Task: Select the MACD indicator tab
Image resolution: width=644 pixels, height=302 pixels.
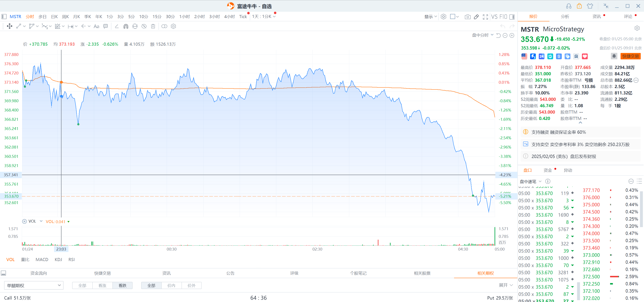Action: (42, 259)
